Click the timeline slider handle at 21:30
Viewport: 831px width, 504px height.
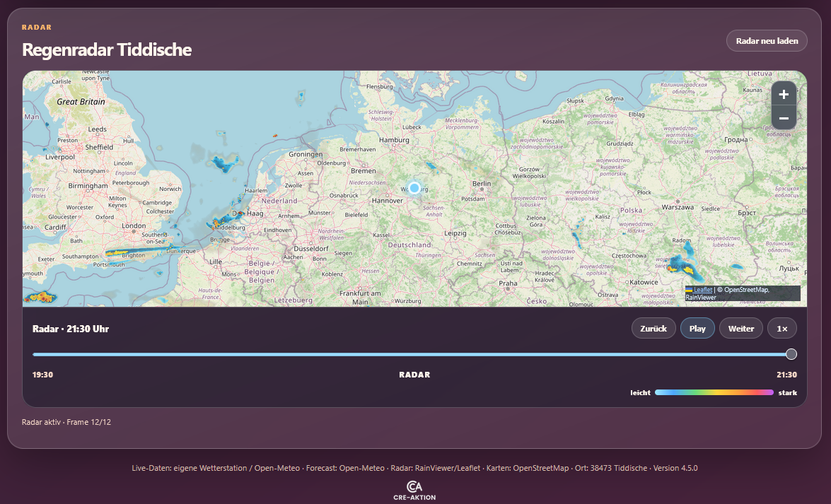(791, 354)
